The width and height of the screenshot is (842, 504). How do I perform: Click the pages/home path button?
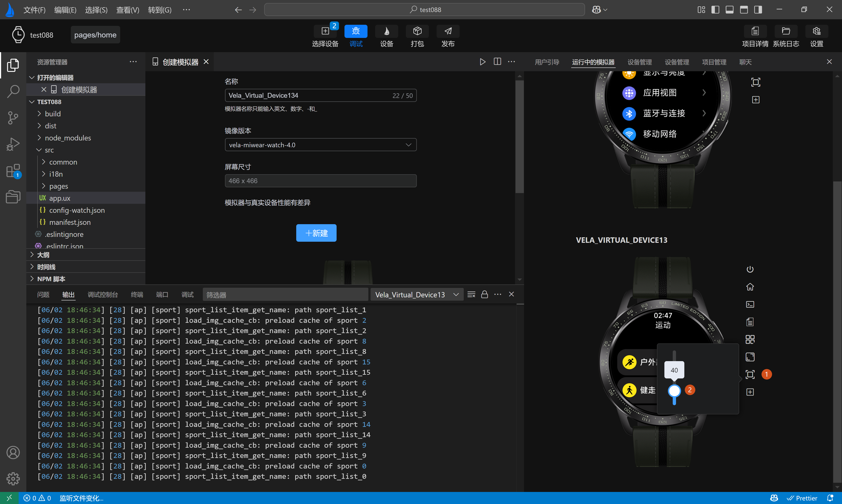point(95,35)
